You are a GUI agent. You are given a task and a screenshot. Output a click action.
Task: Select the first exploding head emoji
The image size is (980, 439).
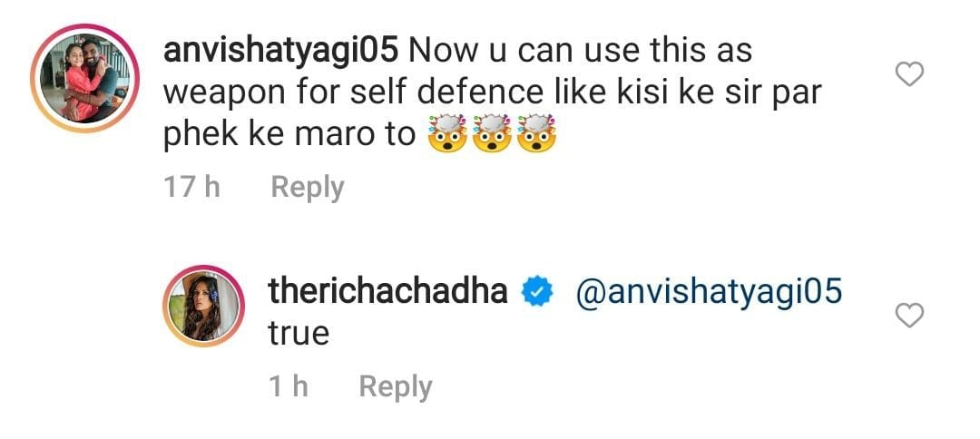point(445,136)
